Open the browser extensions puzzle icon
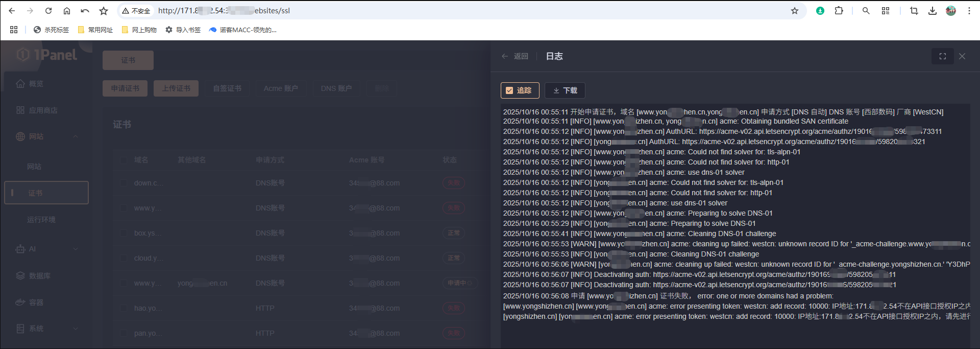Viewport: 980px width, 349px height. tap(839, 11)
